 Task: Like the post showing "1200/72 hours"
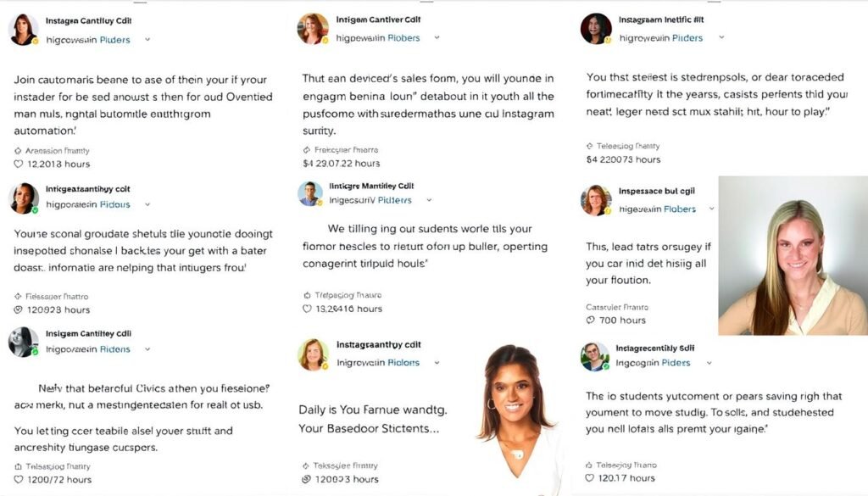pos(19,479)
